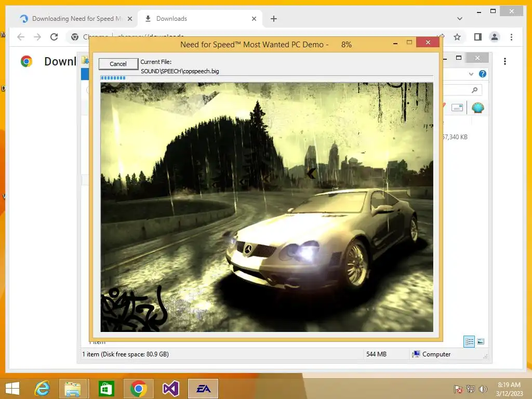This screenshot has width=532, height=399.
Task: Cancel the Need for Speed demo extraction
Action: point(118,64)
